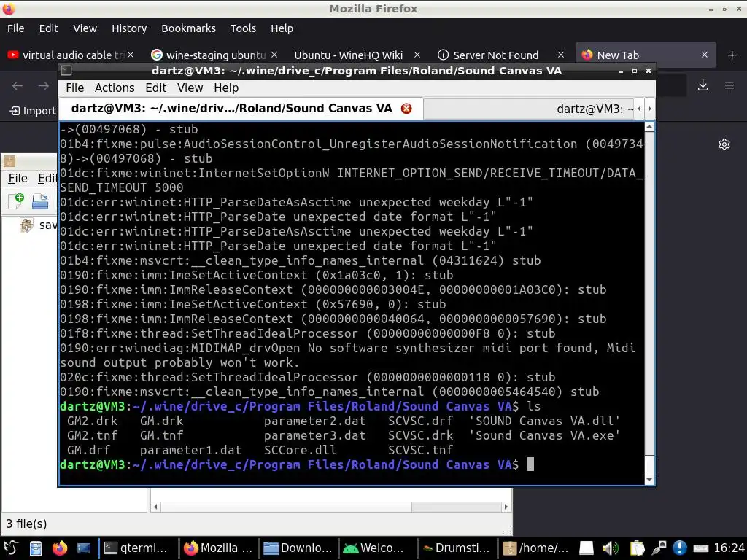The height and width of the screenshot is (560, 747).
Task: Click the horizontal scrollbar right arrow in archive manager
Action: click(506, 507)
